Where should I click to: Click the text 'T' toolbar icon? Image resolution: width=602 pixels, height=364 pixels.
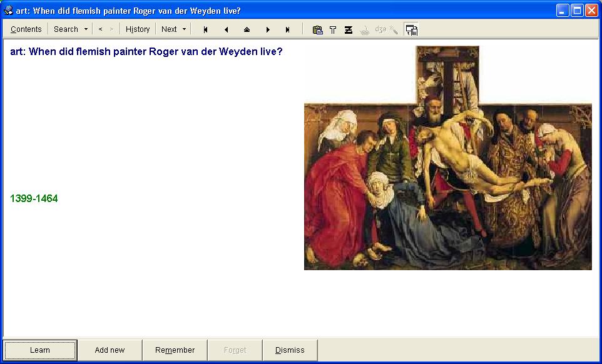(x=333, y=29)
